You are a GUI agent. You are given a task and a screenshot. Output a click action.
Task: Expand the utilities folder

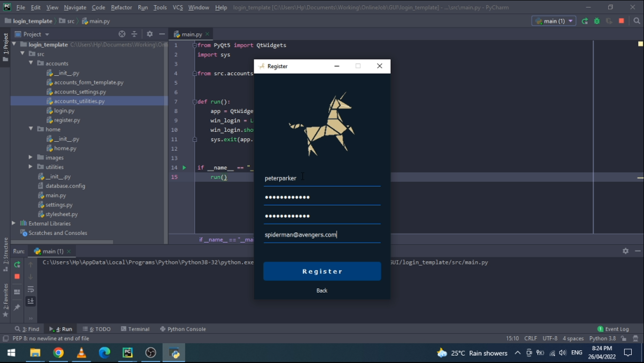click(x=31, y=167)
